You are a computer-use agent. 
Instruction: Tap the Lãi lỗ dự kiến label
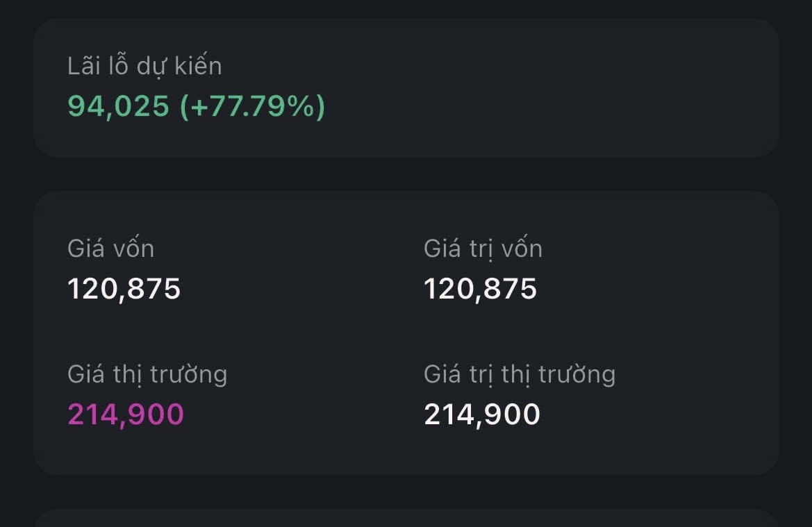point(144,67)
